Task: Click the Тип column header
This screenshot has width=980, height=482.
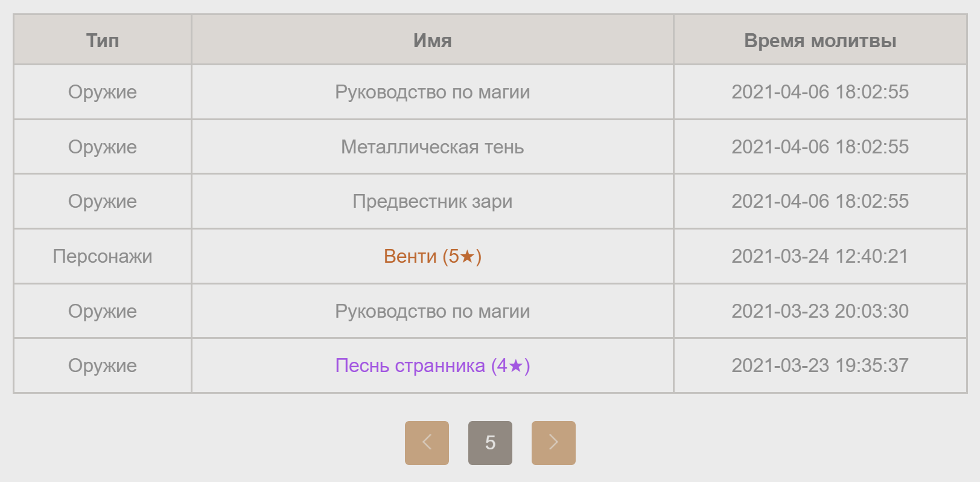Action: point(103,40)
